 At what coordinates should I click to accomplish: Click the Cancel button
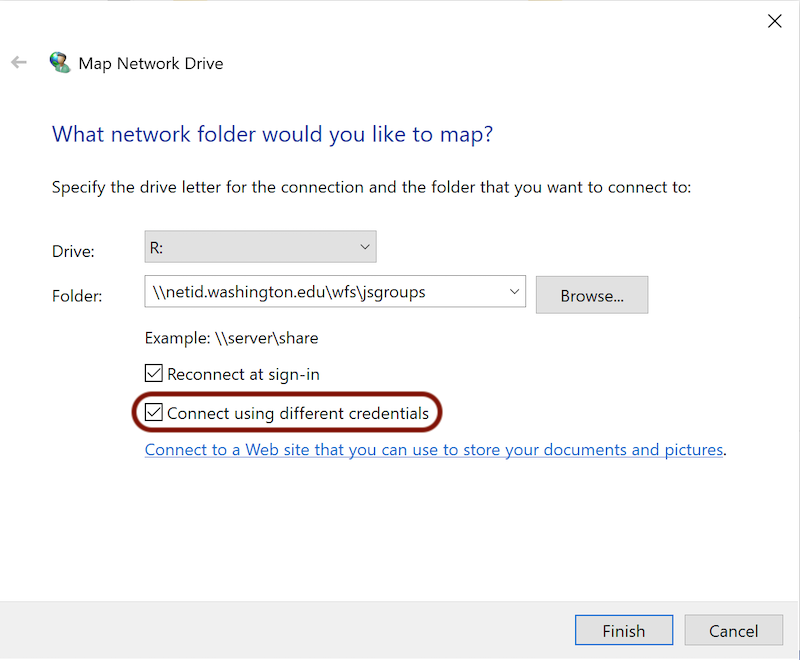pyautogui.click(x=733, y=630)
